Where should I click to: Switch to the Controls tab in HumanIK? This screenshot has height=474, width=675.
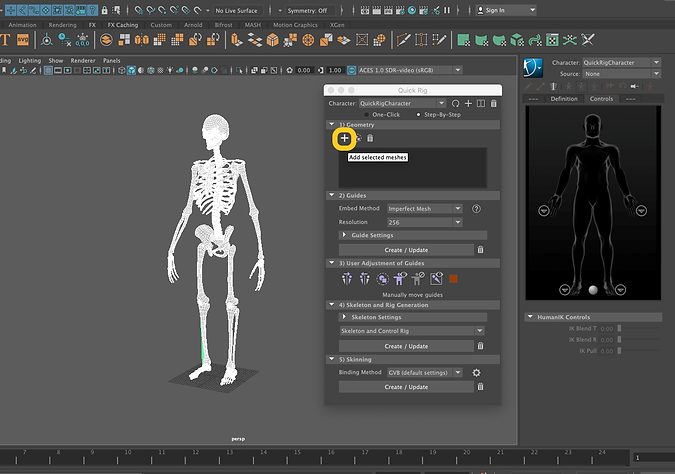(601, 99)
